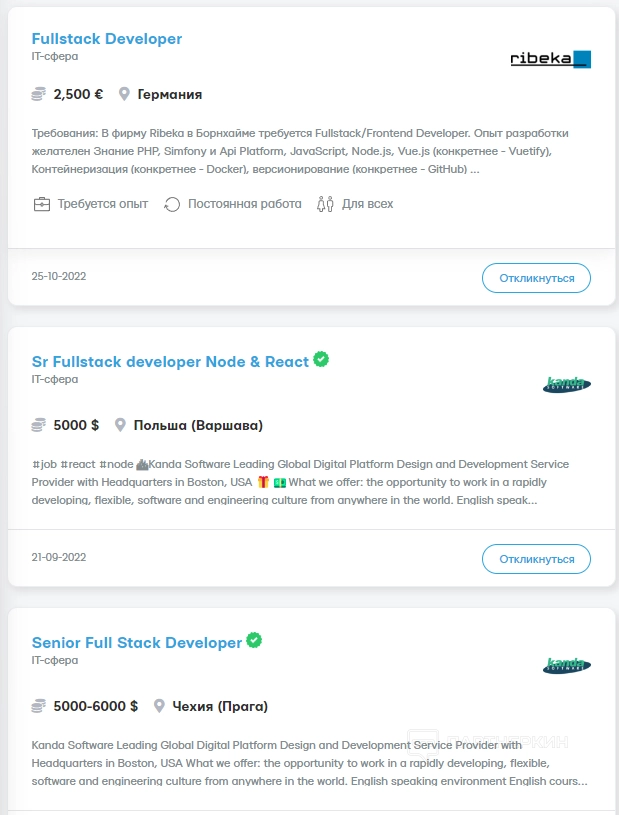Click the location pin beside Польша (Варшава)

coord(120,425)
